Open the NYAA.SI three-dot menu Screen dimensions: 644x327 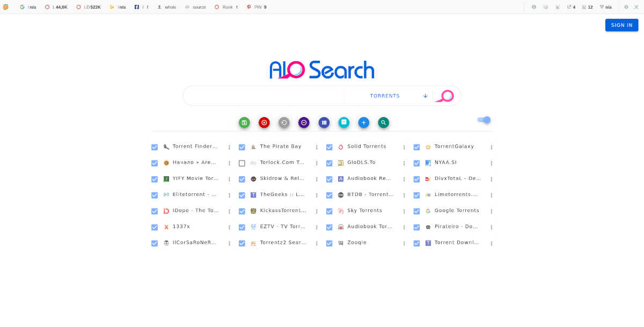[x=491, y=163]
